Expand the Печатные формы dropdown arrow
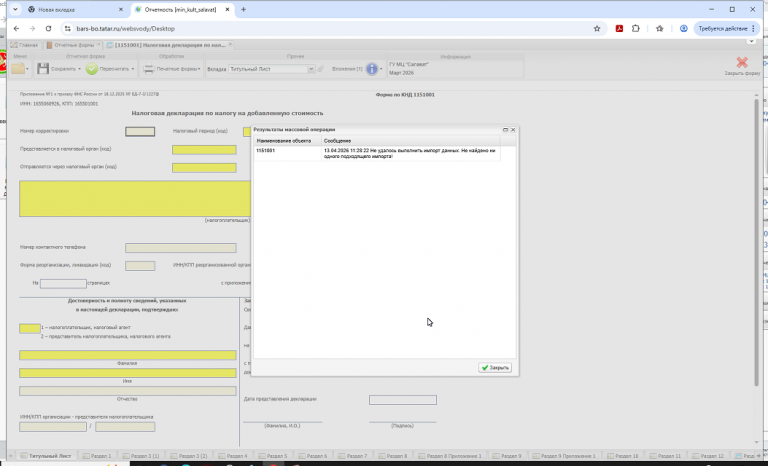 (x=199, y=69)
